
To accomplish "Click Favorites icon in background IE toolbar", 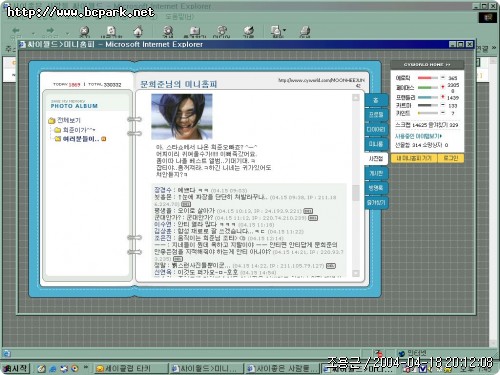I will pos(195,31).
